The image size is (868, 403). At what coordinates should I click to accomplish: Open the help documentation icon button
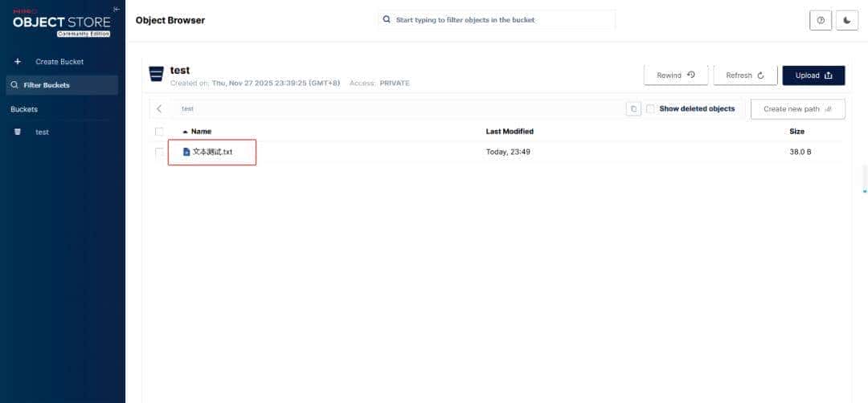click(821, 20)
